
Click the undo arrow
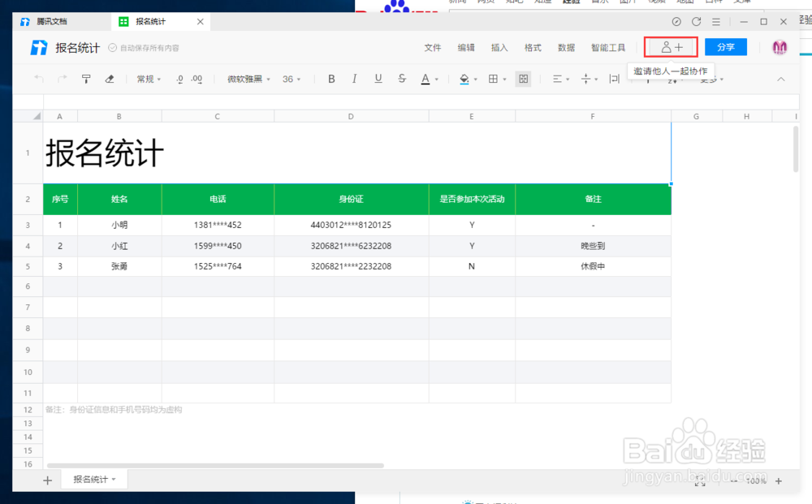click(38, 79)
